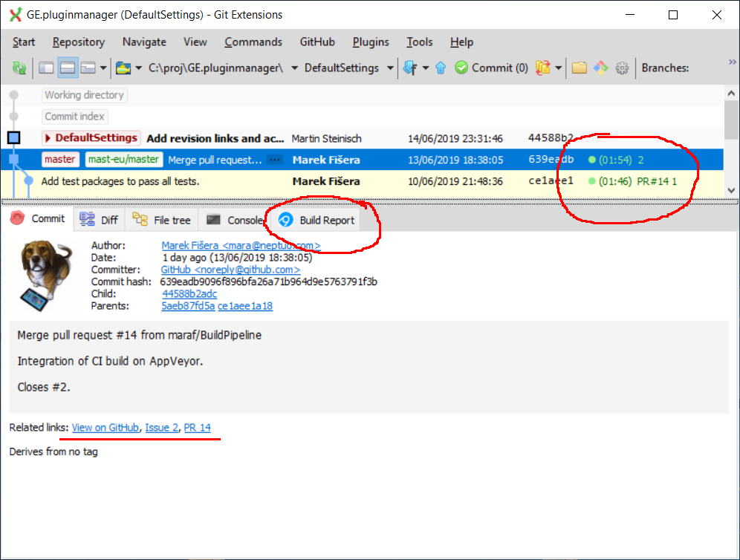Open the GitHub menu
The width and height of the screenshot is (740, 560).
317,42
